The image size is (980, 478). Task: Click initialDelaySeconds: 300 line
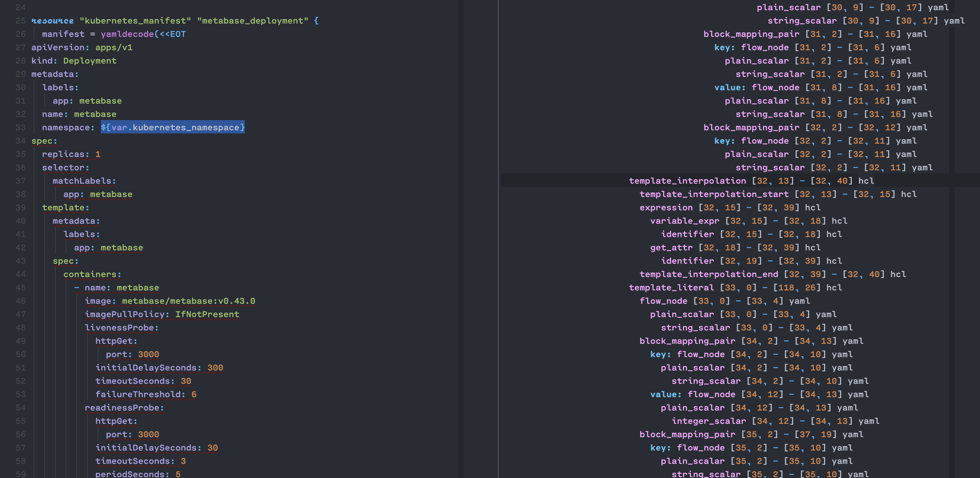pos(159,368)
